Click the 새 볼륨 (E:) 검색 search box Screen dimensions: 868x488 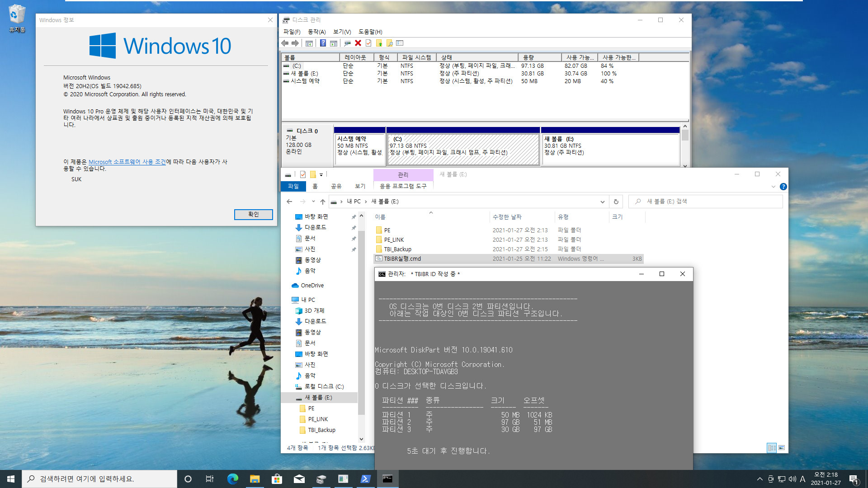[x=705, y=202]
